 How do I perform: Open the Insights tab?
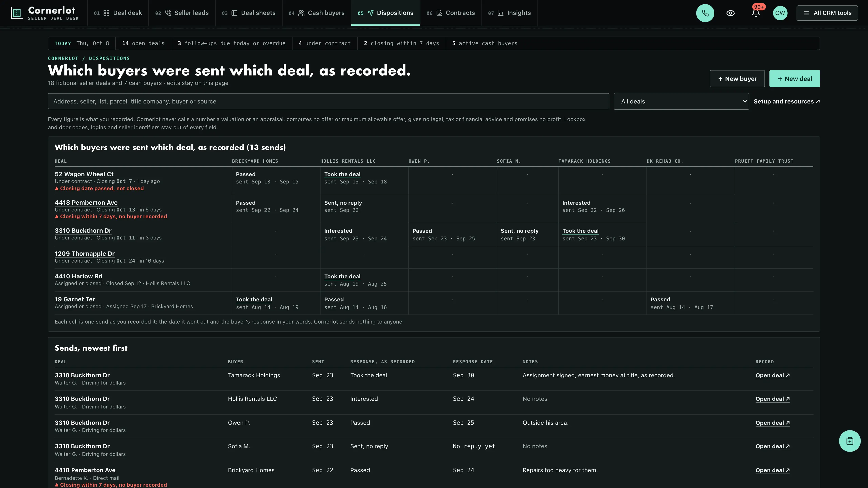tap(509, 13)
